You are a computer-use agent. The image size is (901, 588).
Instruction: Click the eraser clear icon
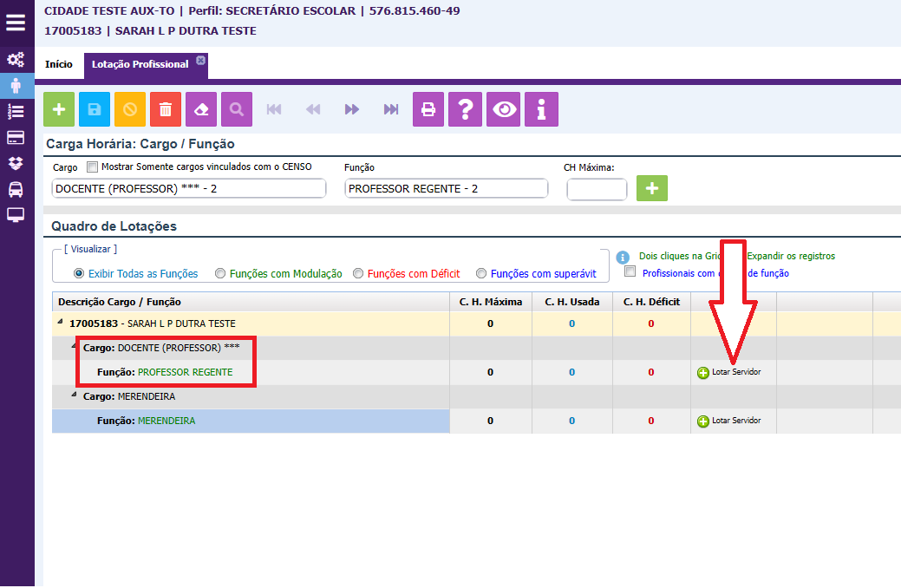coord(201,109)
